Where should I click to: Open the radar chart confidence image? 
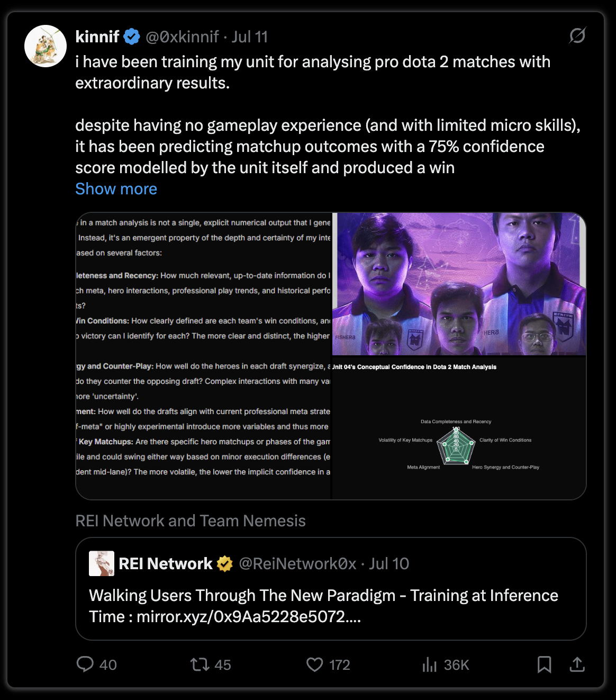(459, 428)
